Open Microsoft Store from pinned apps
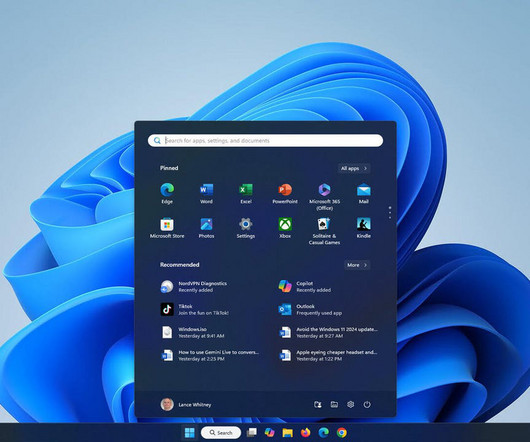The image size is (530, 442). (x=167, y=228)
